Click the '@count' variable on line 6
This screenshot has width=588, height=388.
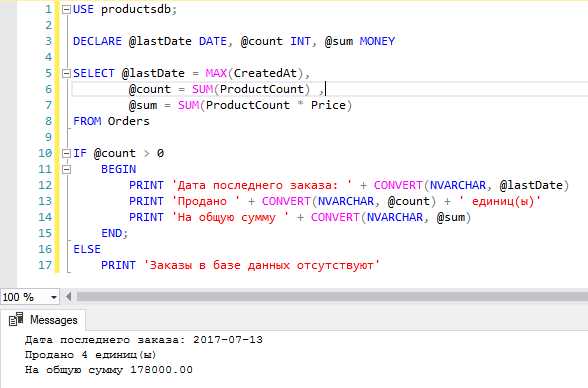coord(150,89)
